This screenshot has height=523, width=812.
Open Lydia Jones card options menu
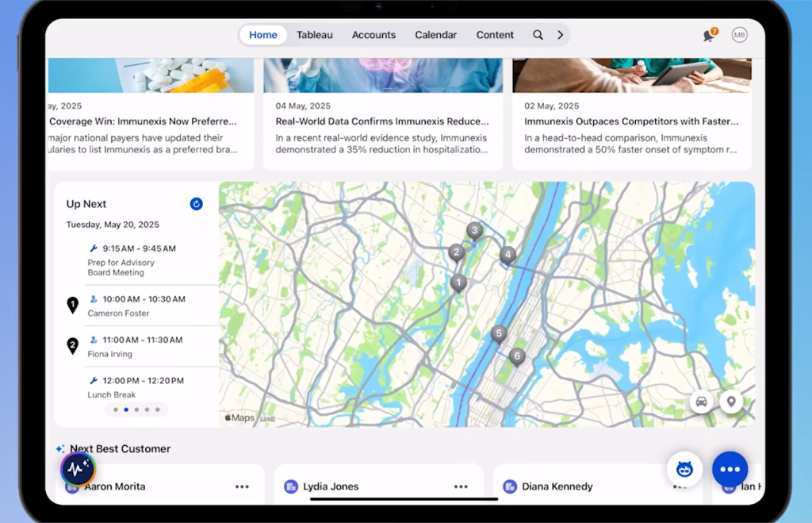tap(461, 486)
